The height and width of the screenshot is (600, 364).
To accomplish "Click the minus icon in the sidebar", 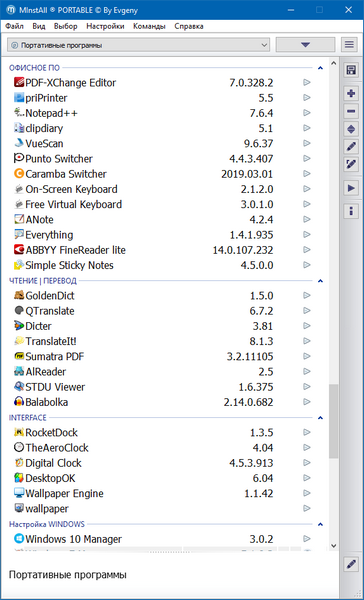I will click(x=351, y=111).
